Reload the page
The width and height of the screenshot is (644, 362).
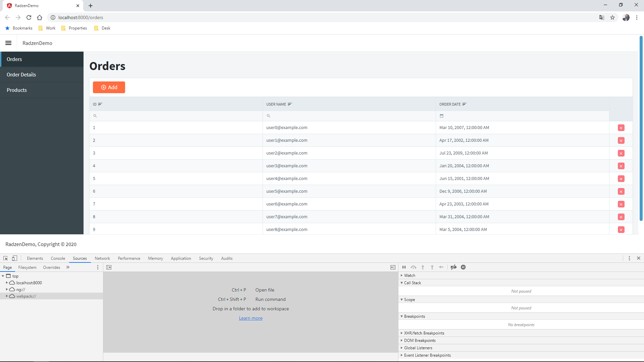[x=29, y=17]
